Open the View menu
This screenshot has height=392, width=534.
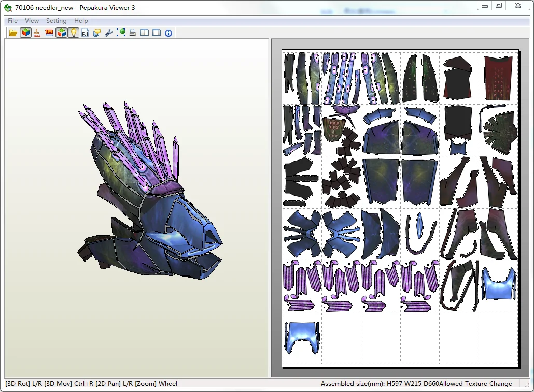32,20
